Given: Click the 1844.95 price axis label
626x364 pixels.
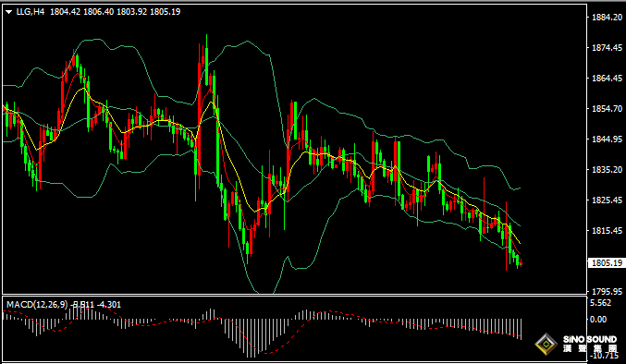Looking at the screenshot, I should tap(608, 140).
